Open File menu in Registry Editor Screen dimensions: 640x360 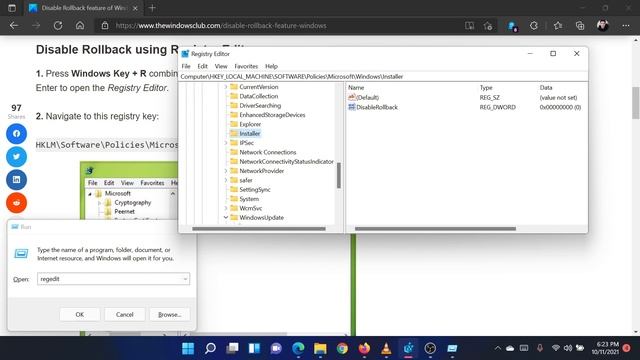click(186, 66)
